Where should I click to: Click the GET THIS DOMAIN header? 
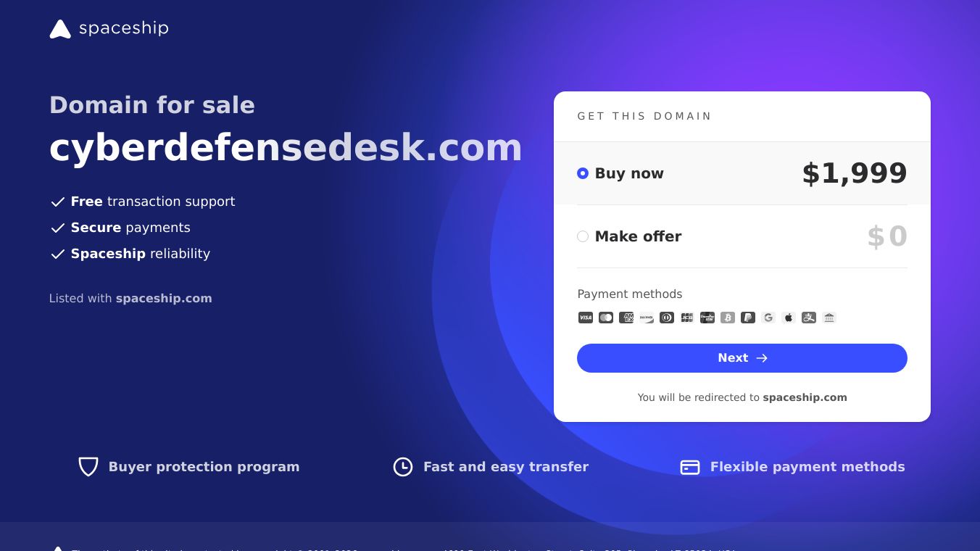(x=644, y=116)
